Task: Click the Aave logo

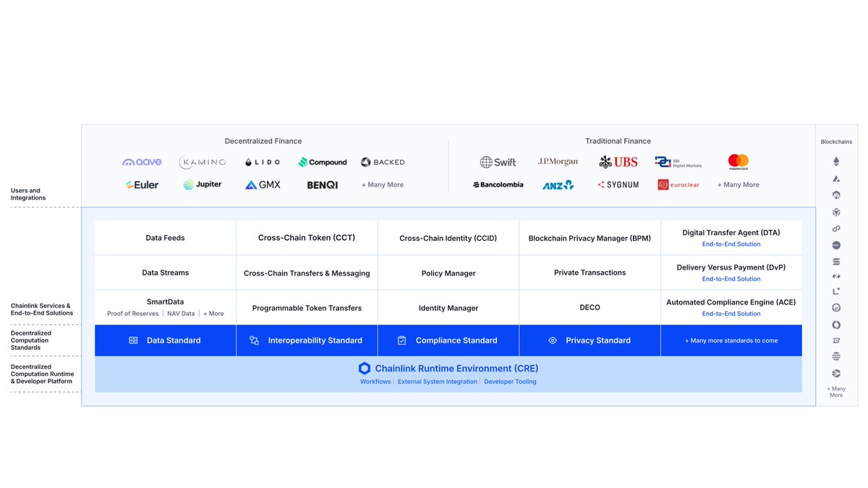Action: pos(142,162)
